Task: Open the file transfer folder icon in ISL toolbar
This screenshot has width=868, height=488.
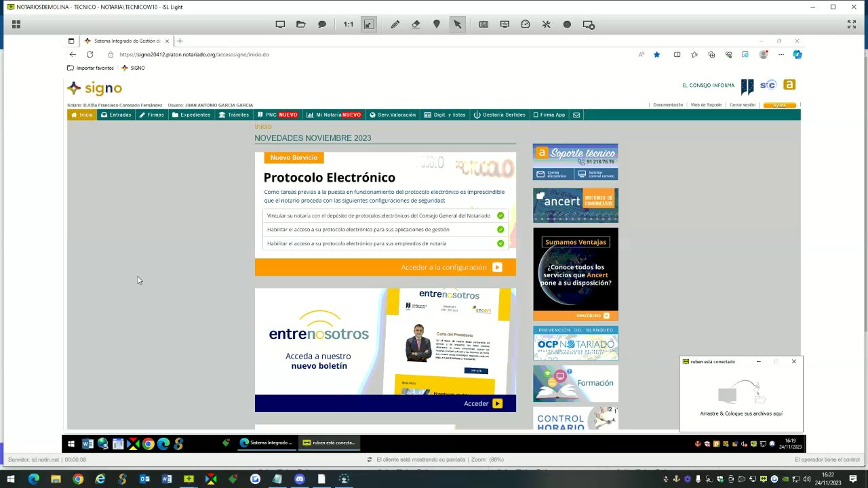Action: point(301,24)
